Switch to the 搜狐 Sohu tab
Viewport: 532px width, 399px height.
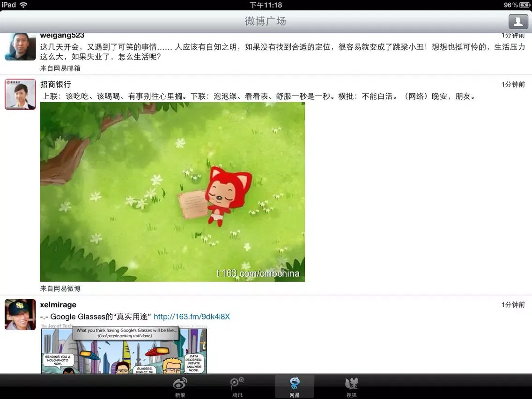pos(352,387)
